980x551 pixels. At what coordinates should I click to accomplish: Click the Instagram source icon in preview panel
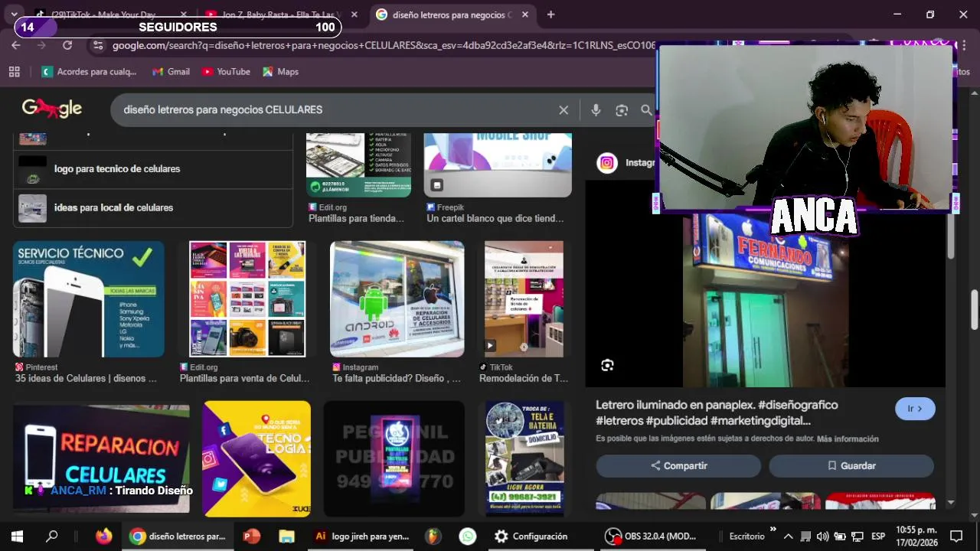[x=607, y=162]
